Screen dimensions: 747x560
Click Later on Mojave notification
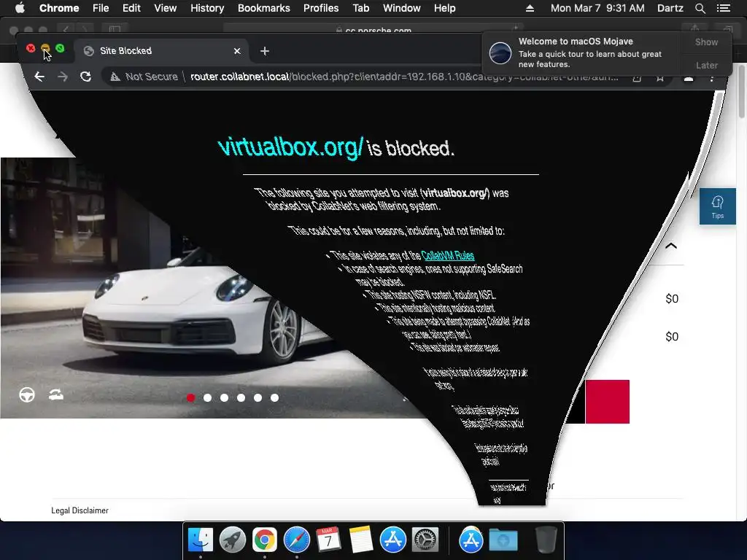pyautogui.click(x=706, y=65)
